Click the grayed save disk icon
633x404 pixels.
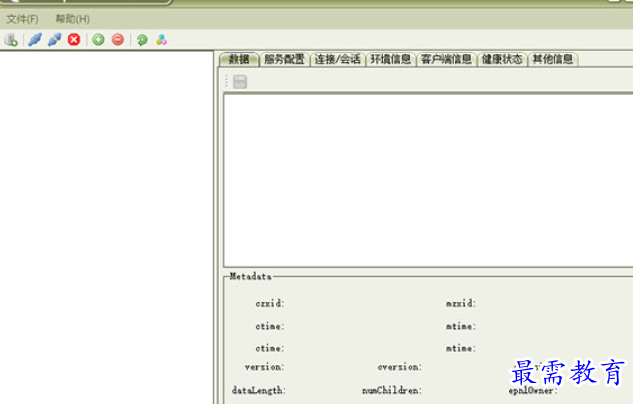240,81
